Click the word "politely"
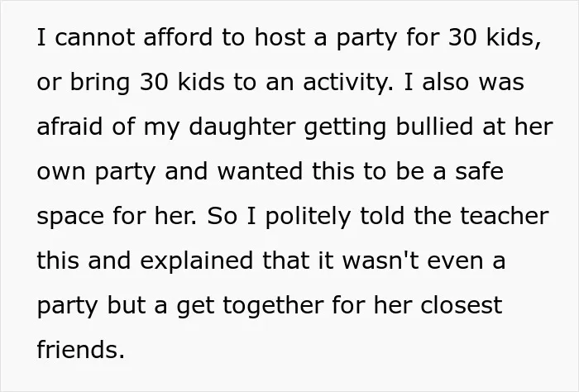This screenshot has height=392, width=579. click(x=309, y=217)
